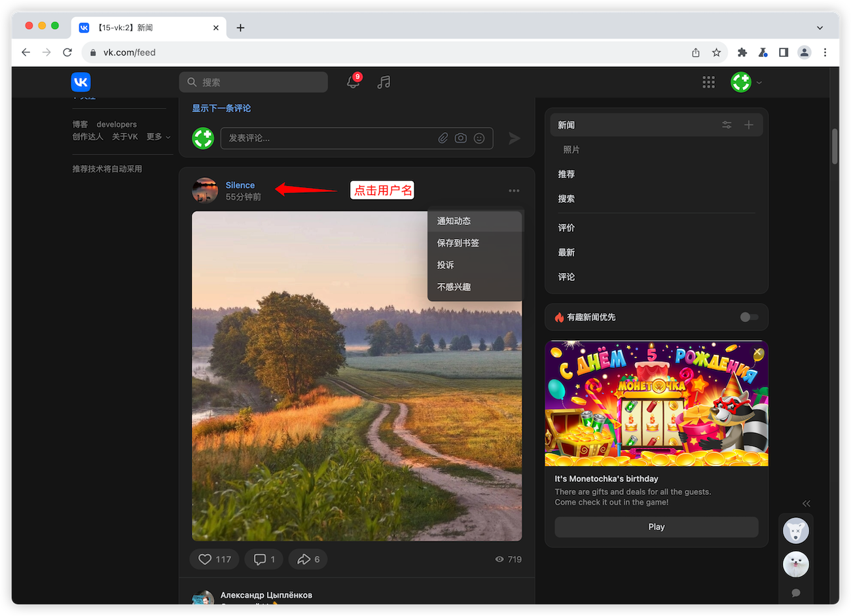Click the 发表评论 comment input field

(x=327, y=138)
